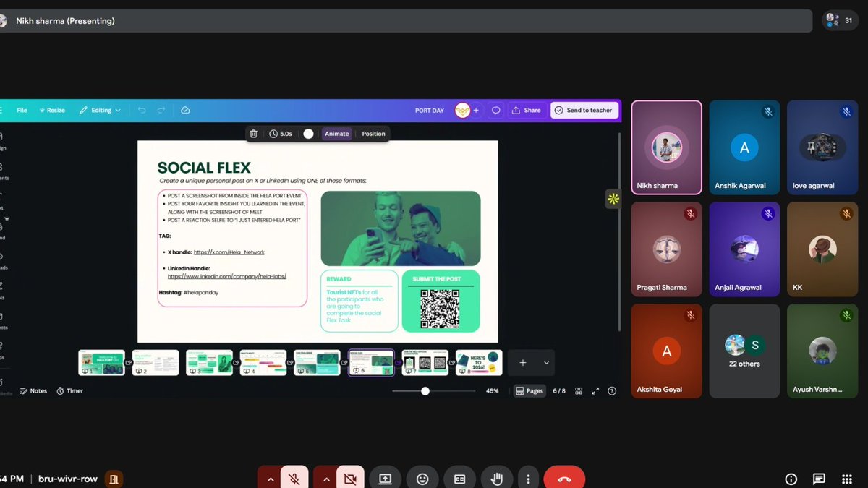Viewport: 868px width, 488px height.
Task: Click the Position button
Action: [x=373, y=134]
